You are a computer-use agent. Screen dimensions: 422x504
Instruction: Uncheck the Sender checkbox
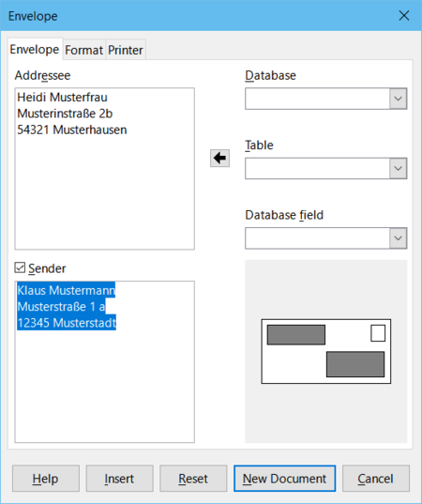pos(20,267)
